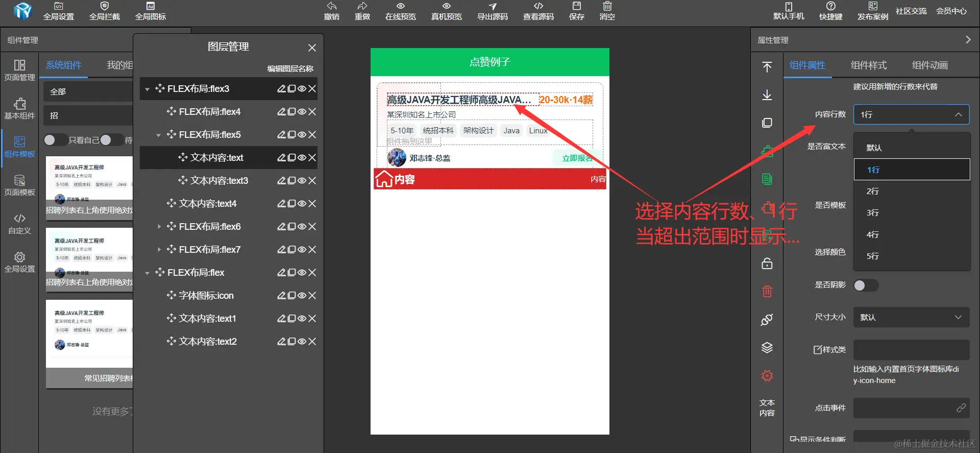The width and height of the screenshot is (980, 453).
Task: Click the move-to-top arrow icon
Action: pyautogui.click(x=767, y=67)
